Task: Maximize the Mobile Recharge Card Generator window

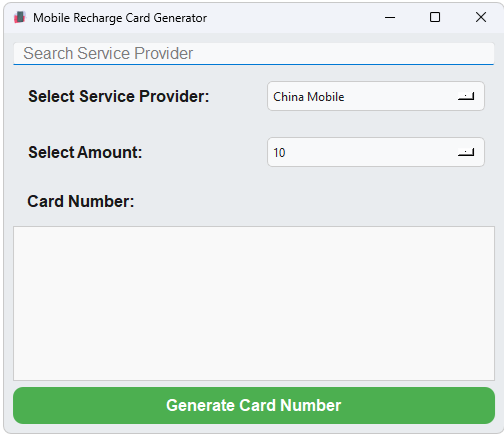Action: click(x=435, y=17)
